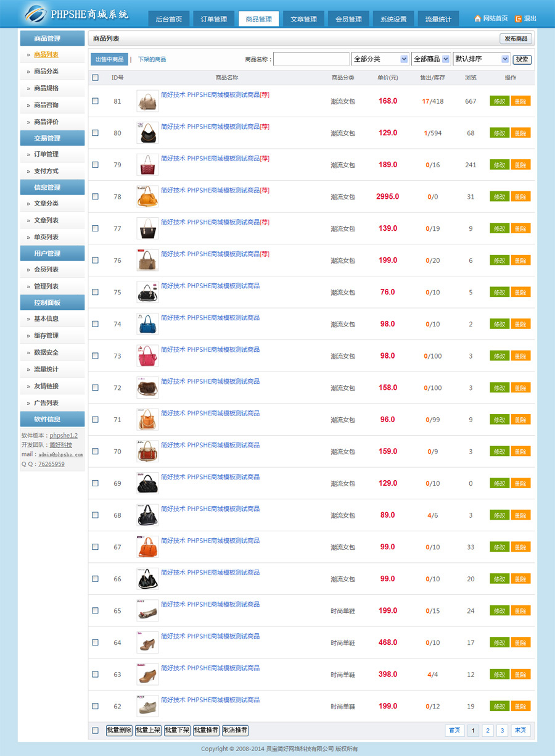This screenshot has width=555, height=756.
Task: Click the blue bag thumbnail for ID 74
Action: click(x=147, y=324)
